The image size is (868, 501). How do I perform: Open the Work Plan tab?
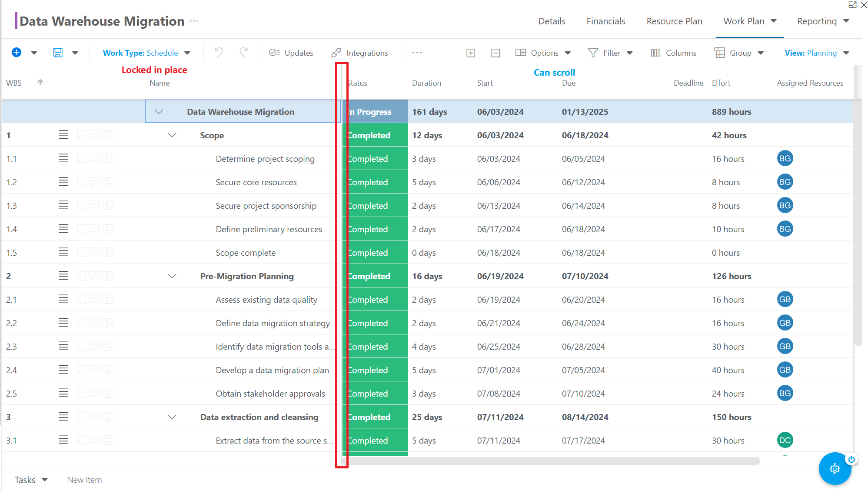pyautogui.click(x=749, y=21)
